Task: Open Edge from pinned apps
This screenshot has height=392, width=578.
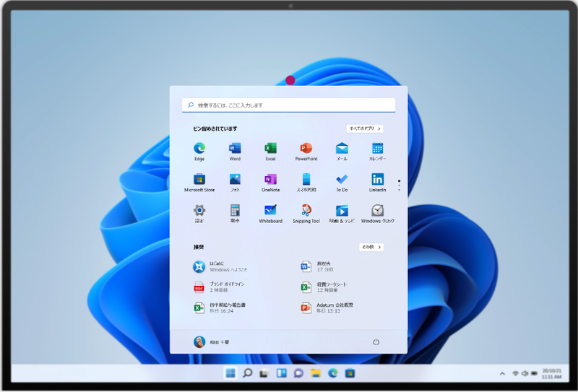Action: [x=199, y=152]
